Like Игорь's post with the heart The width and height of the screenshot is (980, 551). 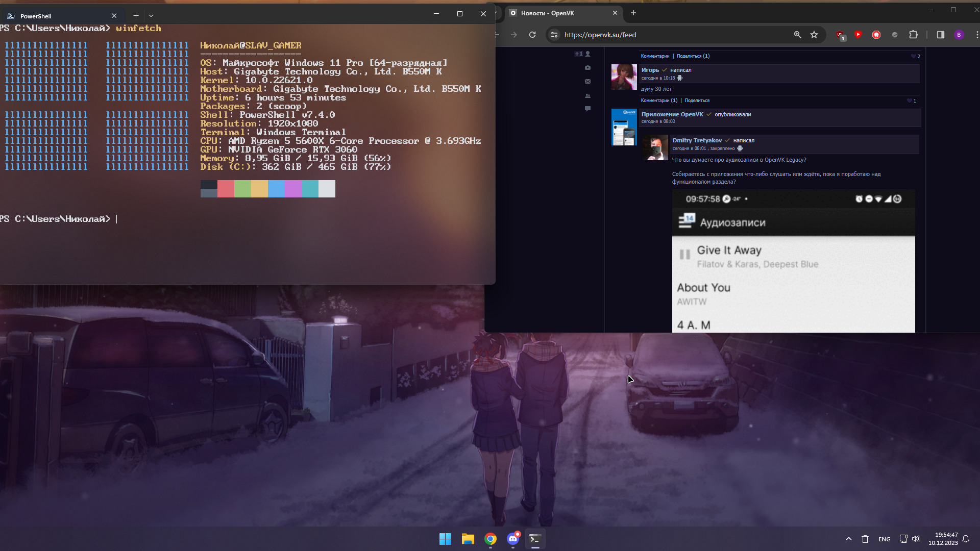tap(910, 101)
